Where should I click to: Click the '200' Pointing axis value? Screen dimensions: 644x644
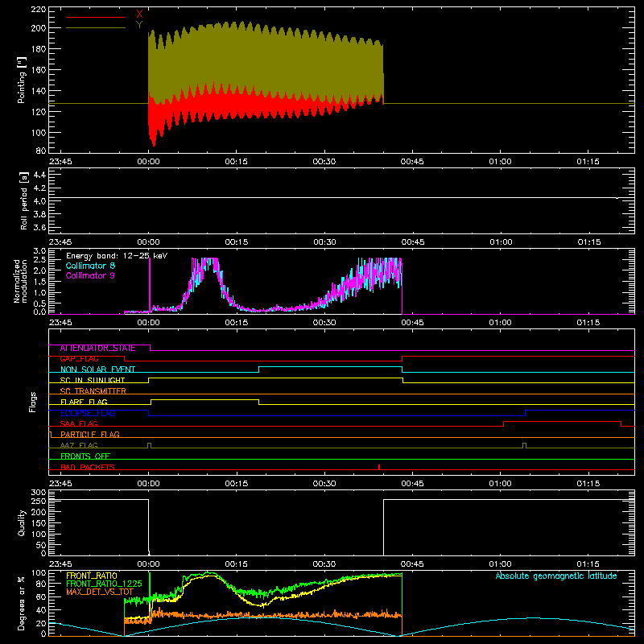pyautogui.click(x=38, y=28)
